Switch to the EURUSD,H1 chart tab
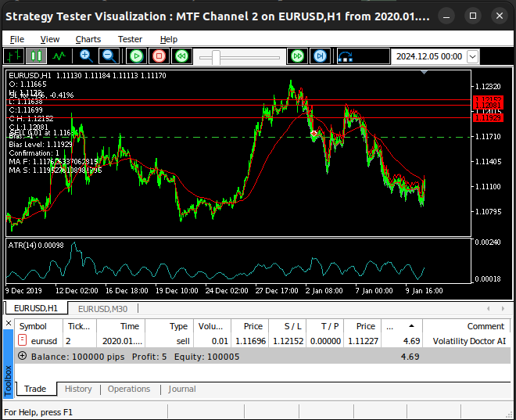 (36, 308)
